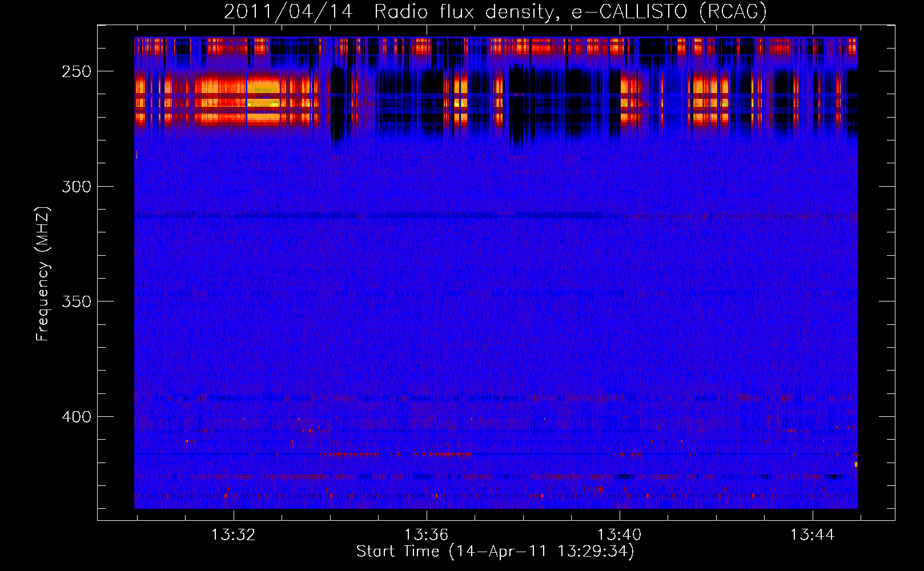
Task: Click the 13:44 time tick label
Action: point(812,535)
